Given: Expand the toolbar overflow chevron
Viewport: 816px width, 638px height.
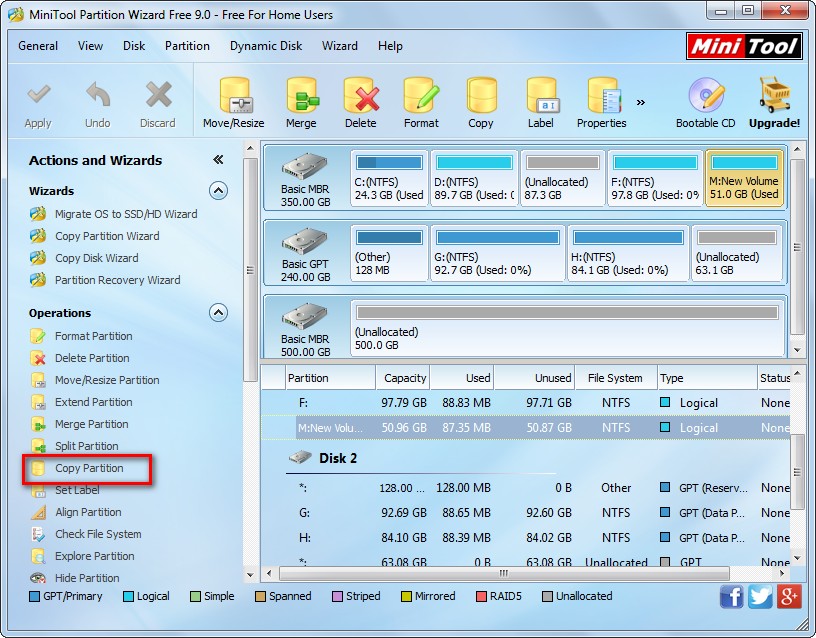Looking at the screenshot, I should 641,102.
